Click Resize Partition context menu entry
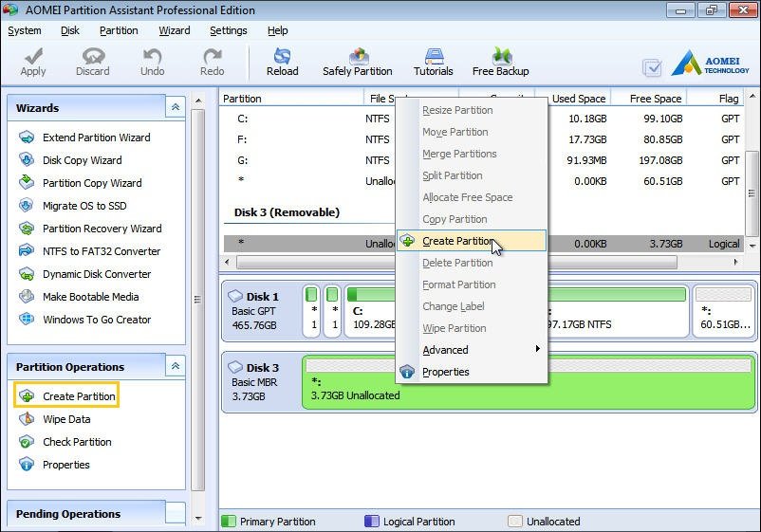Screen dimensions: 761x532 [472, 111]
